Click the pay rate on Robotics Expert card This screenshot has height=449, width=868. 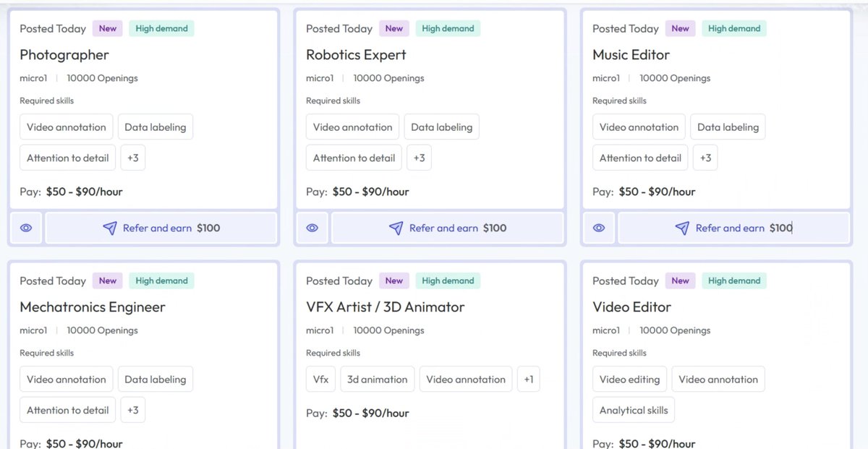(x=370, y=192)
